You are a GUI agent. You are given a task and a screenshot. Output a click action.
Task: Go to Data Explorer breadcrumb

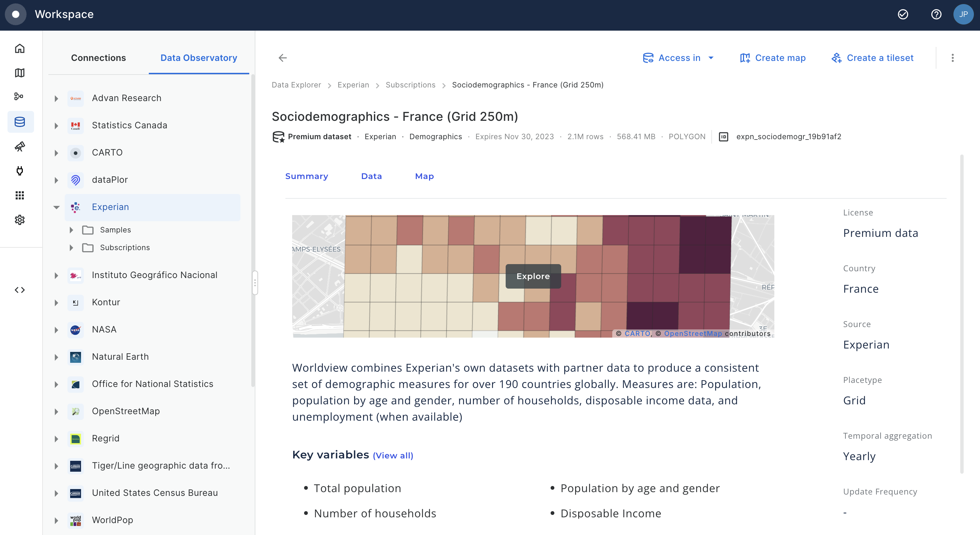pyautogui.click(x=296, y=85)
